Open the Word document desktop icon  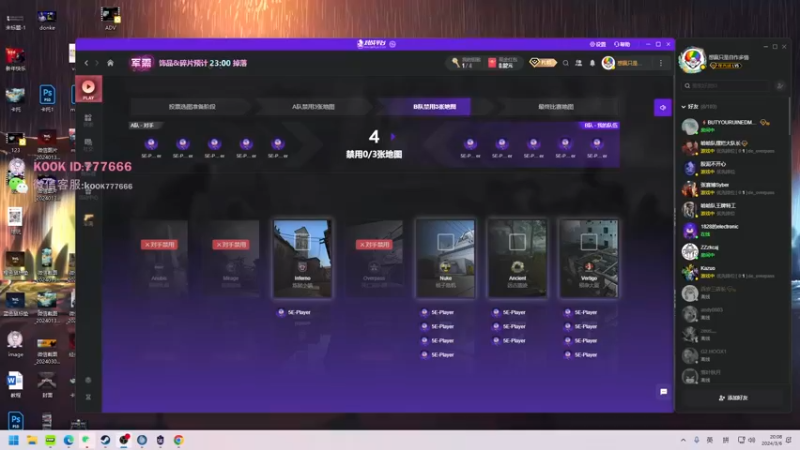15,385
